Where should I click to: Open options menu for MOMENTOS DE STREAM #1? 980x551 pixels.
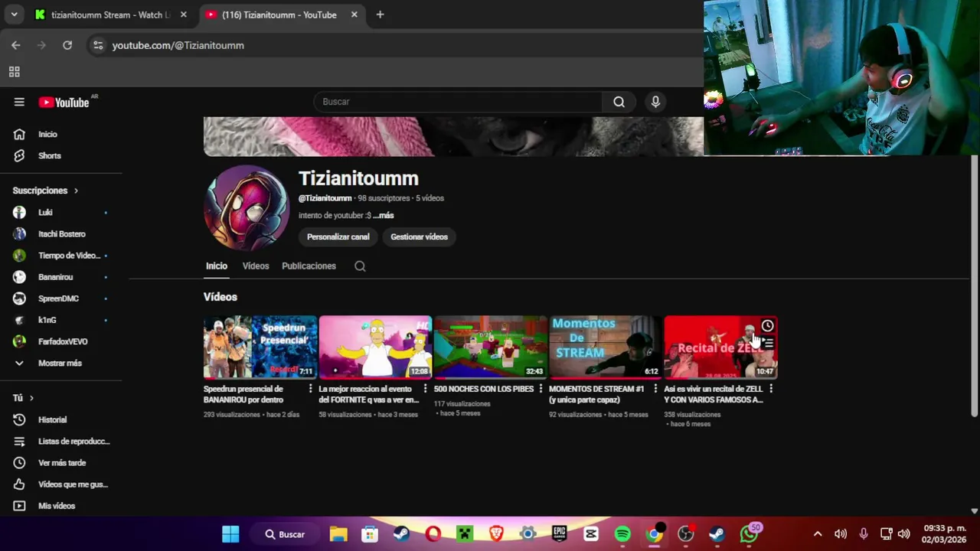(x=655, y=389)
